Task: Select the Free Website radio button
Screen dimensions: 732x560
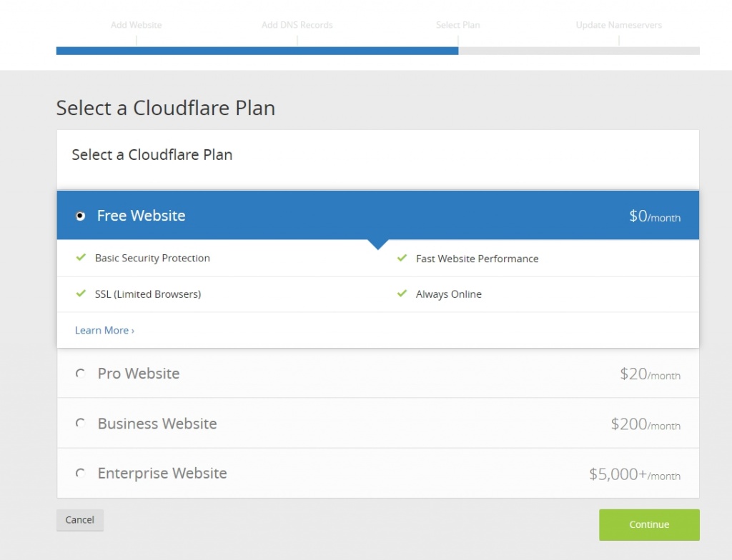Action: click(80, 216)
